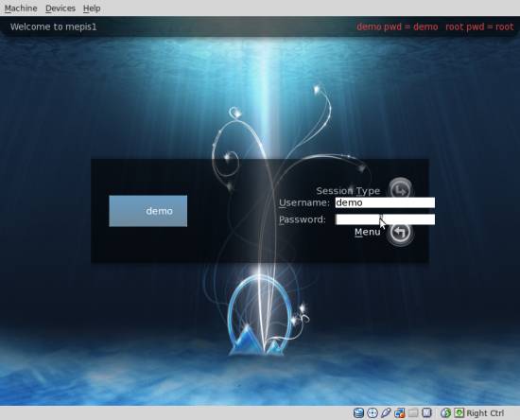Click the mouse integration status icon
Screen dimensions: 520x420
(x=445, y=413)
